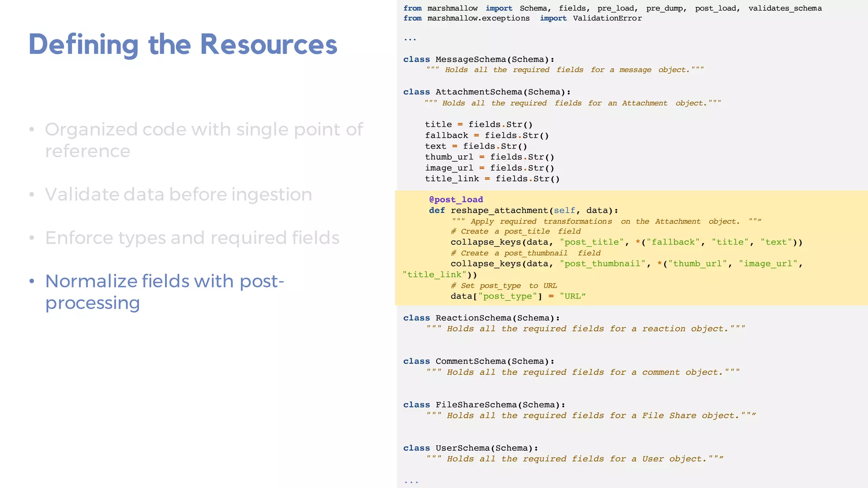Click the 'Apply required transformations' docstring
The width and height of the screenshot is (868, 488).
(x=606, y=222)
